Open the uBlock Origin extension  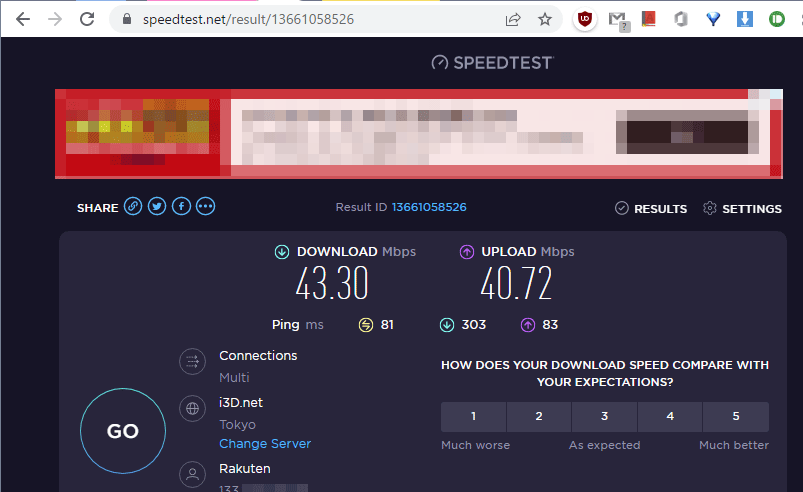[x=585, y=19]
